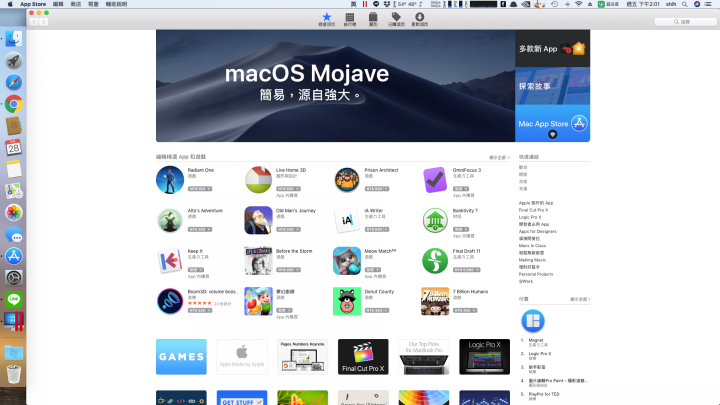Open the Apps Made by Apple tile
This screenshot has width=720, height=405.
[x=242, y=357]
